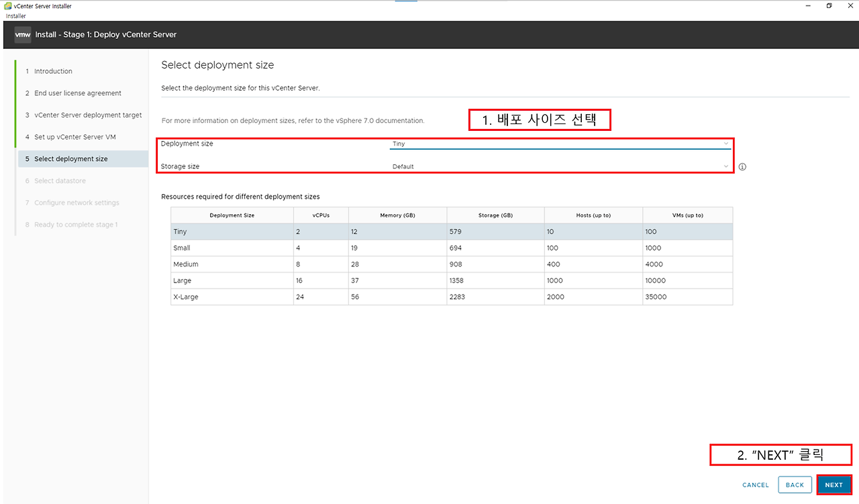Click the vmw logo in header

point(23,34)
